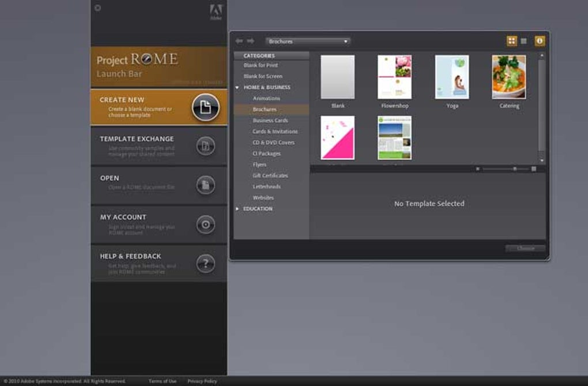Select Cards & Invitations category
The width and height of the screenshot is (588, 386).
275,132
